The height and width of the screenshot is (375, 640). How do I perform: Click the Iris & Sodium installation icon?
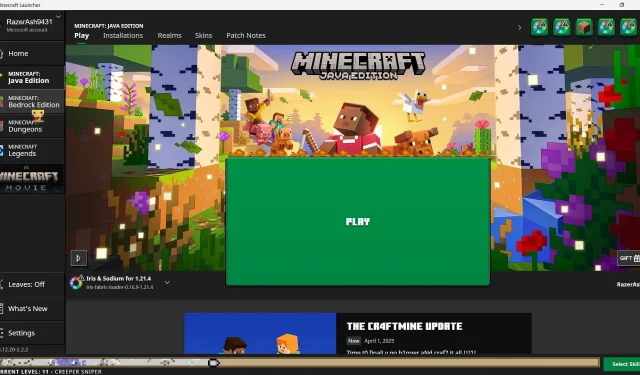76,282
